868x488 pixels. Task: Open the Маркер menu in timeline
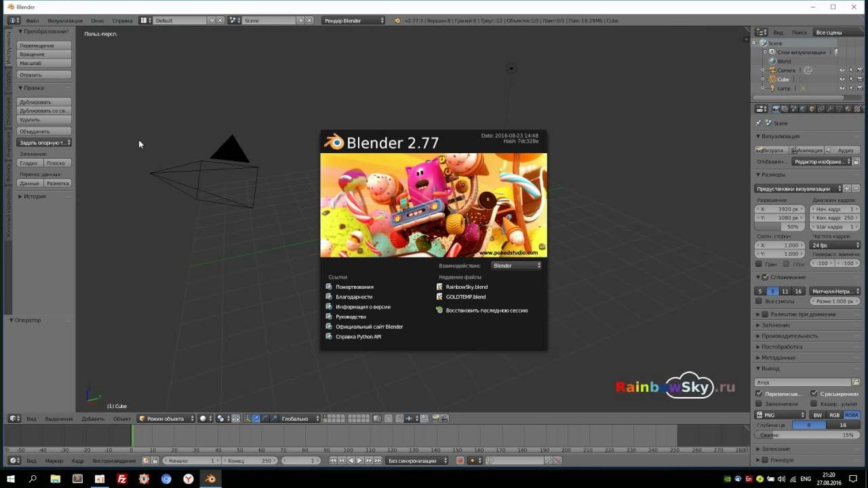(54, 461)
